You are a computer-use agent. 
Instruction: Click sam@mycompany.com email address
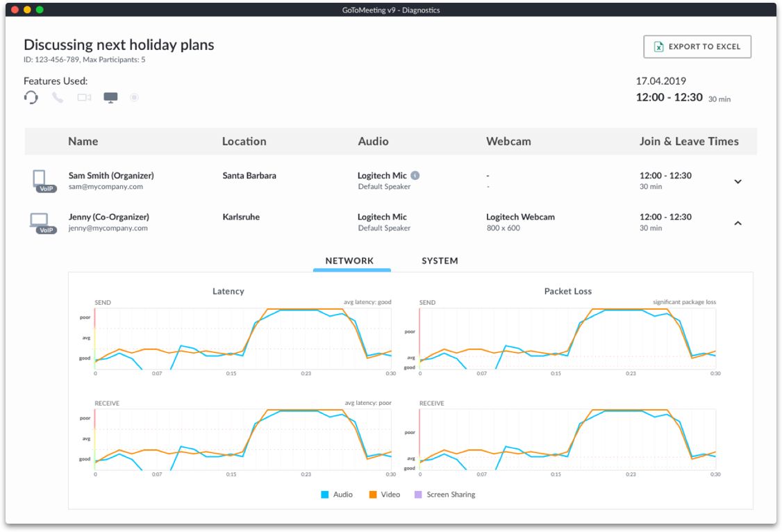[x=106, y=187]
